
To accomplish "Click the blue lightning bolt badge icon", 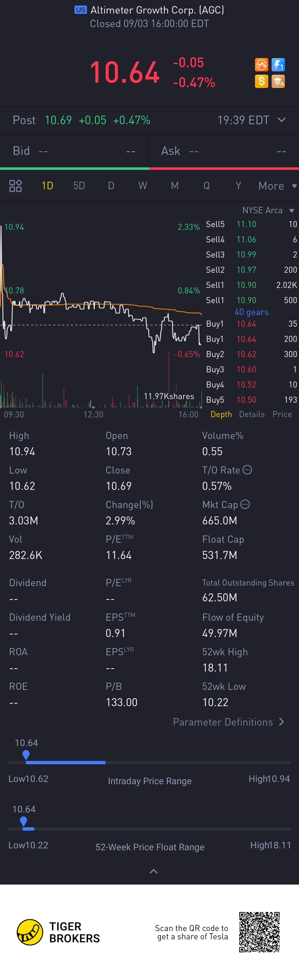I will pos(278,65).
